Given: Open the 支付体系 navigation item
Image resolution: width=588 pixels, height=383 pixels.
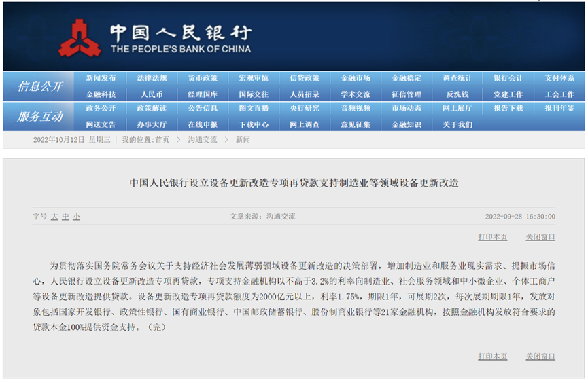Looking at the screenshot, I should (559, 78).
